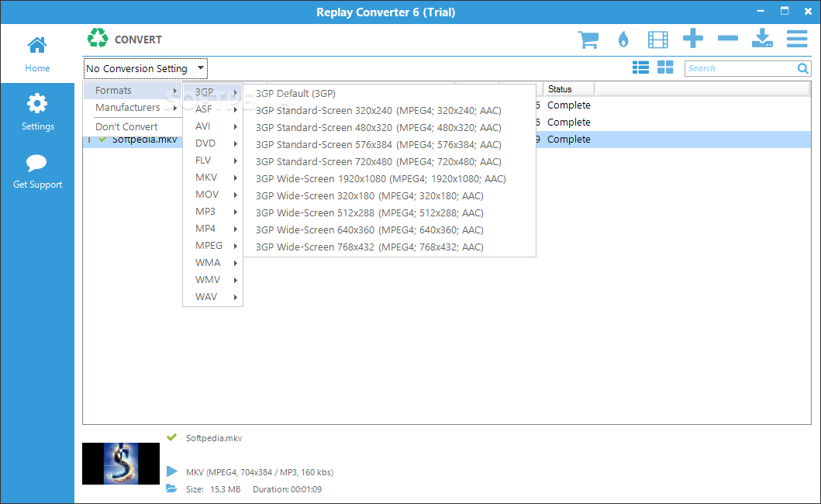The image size is (821, 504).
Task: Click the highlighted row's Complete status
Action: 568,140
